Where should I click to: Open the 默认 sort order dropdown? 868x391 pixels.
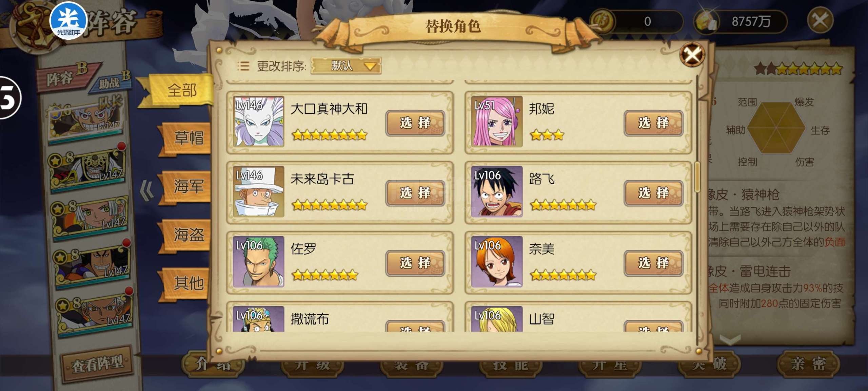tap(346, 66)
